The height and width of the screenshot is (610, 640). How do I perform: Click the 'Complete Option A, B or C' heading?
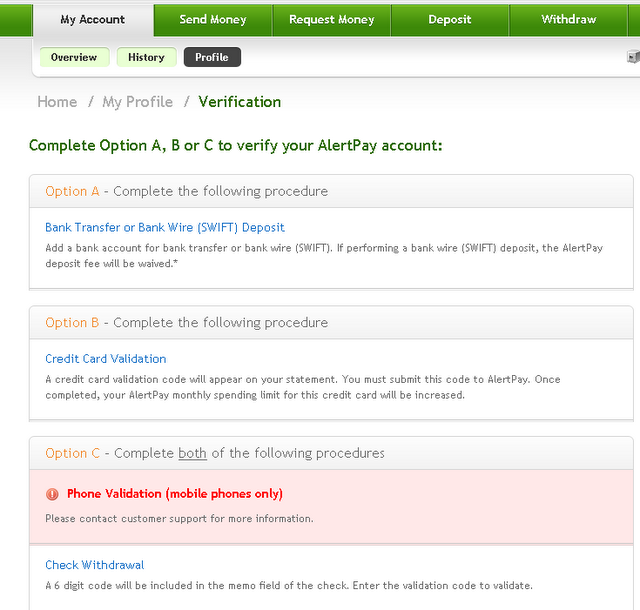tap(236, 146)
